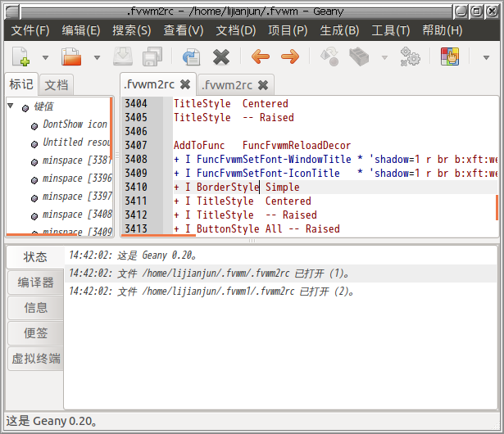The height and width of the screenshot is (434, 504).
Task: Open the color chooser icon
Action: (x=450, y=57)
